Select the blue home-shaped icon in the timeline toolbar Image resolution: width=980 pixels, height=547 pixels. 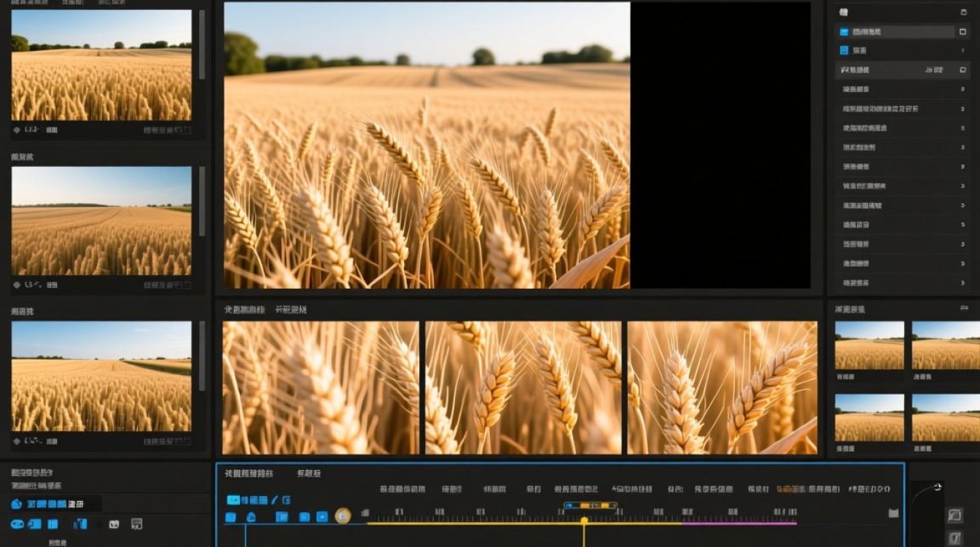click(x=251, y=517)
